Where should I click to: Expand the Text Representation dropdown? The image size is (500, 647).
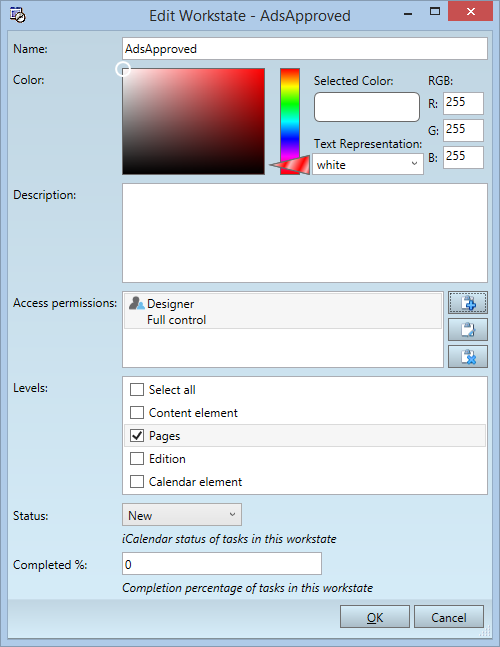[x=368, y=164]
